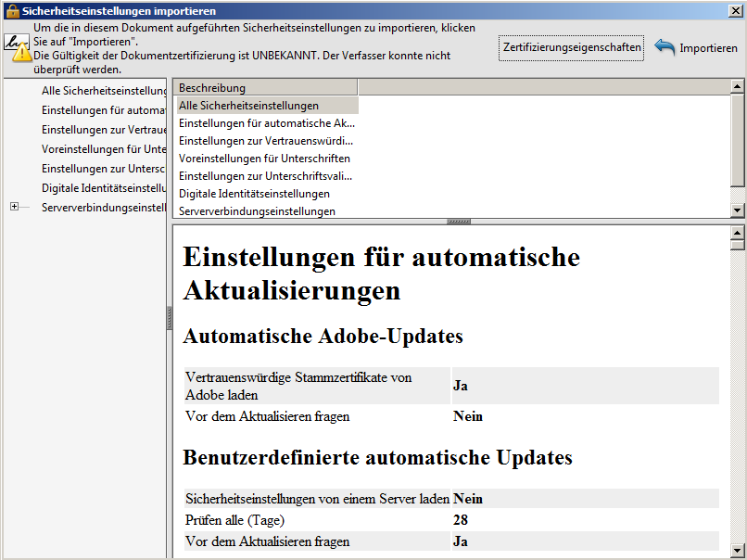
Task: Click the description list scroll-up arrow
Action: pyautogui.click(x=738, y=86)
